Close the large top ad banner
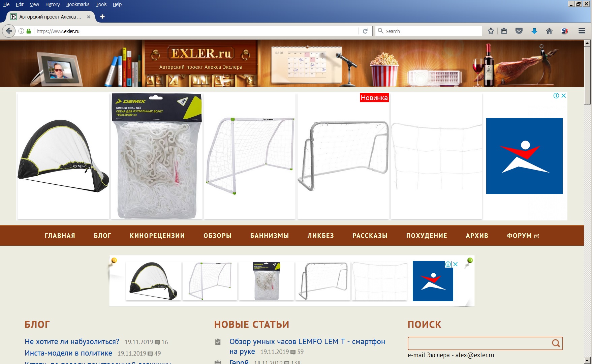This screenshot has width=592, height=364. 563,96
